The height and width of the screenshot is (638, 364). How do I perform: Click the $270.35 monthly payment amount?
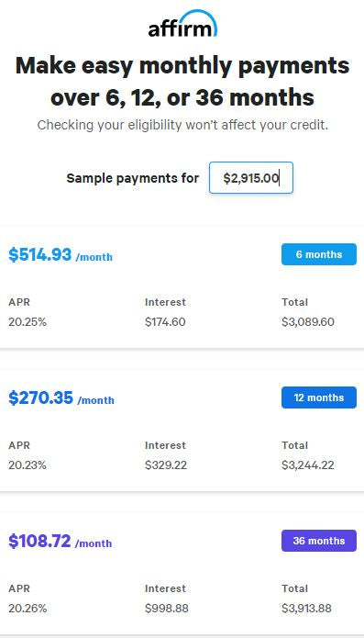pyautogui.click(x=40, y=397)
